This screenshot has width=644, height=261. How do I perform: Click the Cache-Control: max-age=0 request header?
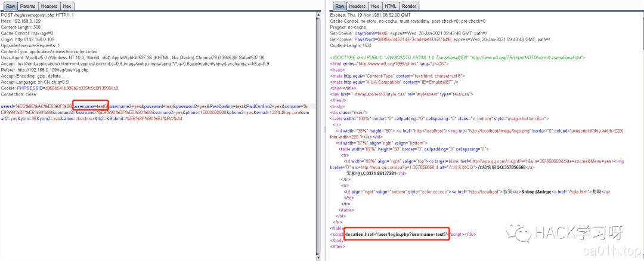pyautogui.click(x=27, y=33)
